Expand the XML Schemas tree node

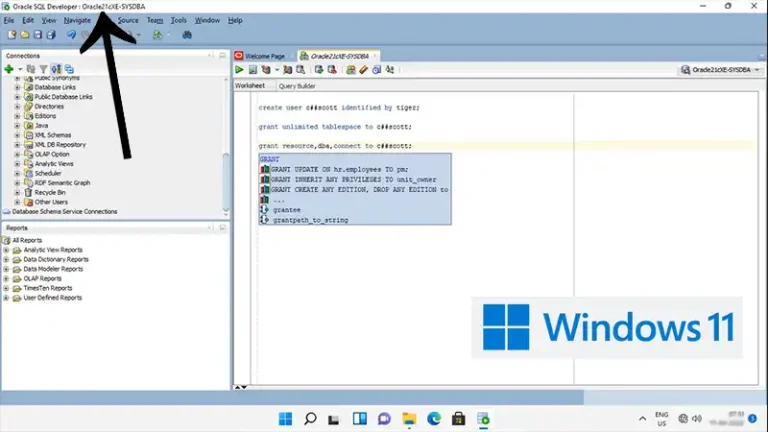click(x=17, y=135)
